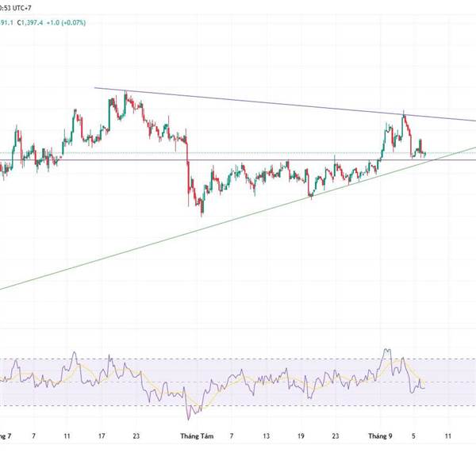Click the 13 date axis label
476x476 pixels.
click(x=267, y=436)
